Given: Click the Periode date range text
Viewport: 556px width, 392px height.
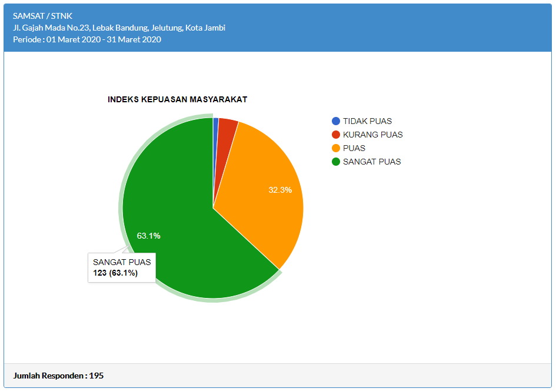Looking at the screenshot, I should point(86,39).
